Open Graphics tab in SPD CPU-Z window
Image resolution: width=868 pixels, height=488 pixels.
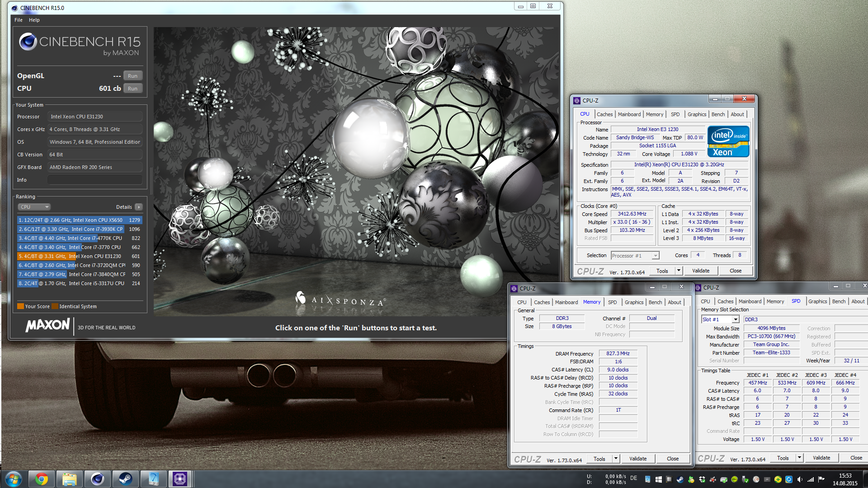tap(817, 301)
